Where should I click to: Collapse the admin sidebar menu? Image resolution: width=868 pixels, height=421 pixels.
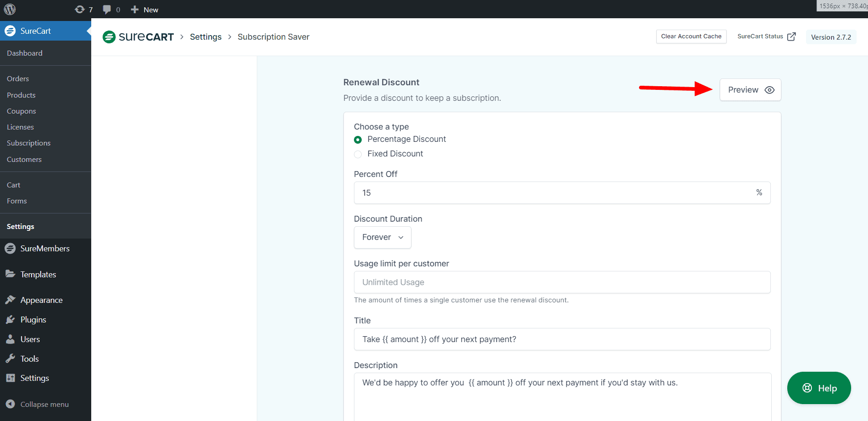coord(44,405)
